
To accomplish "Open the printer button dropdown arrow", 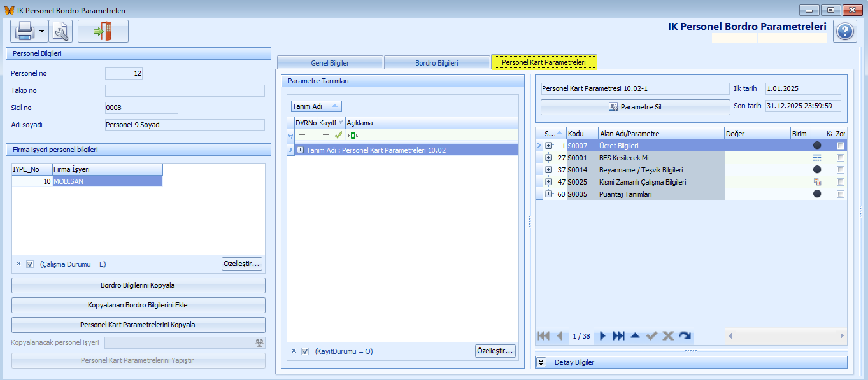I will point(42,31).
